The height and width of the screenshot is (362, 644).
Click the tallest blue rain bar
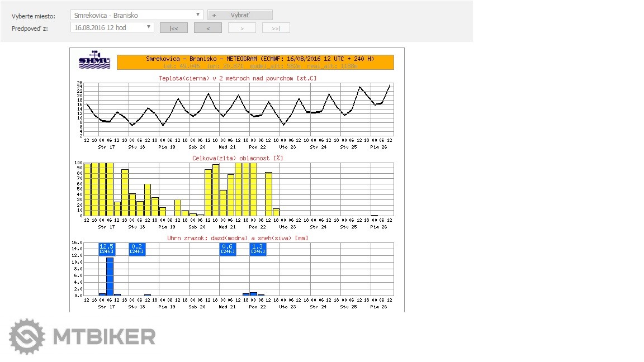tap(110, 276)
